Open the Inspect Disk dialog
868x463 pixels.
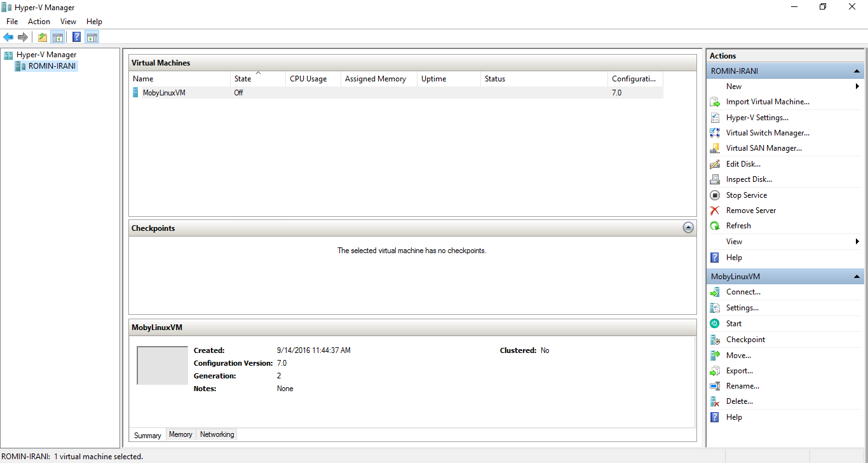point(748,179)
